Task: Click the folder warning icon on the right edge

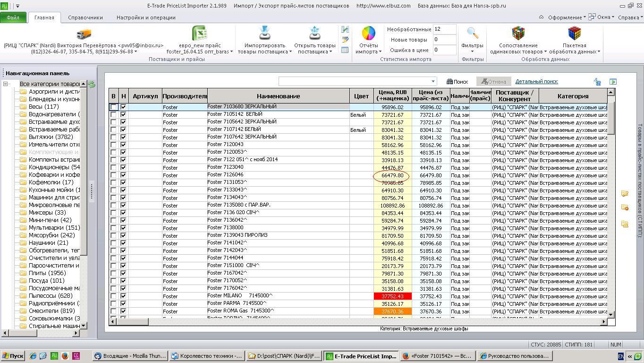Action: pos(625,224)
